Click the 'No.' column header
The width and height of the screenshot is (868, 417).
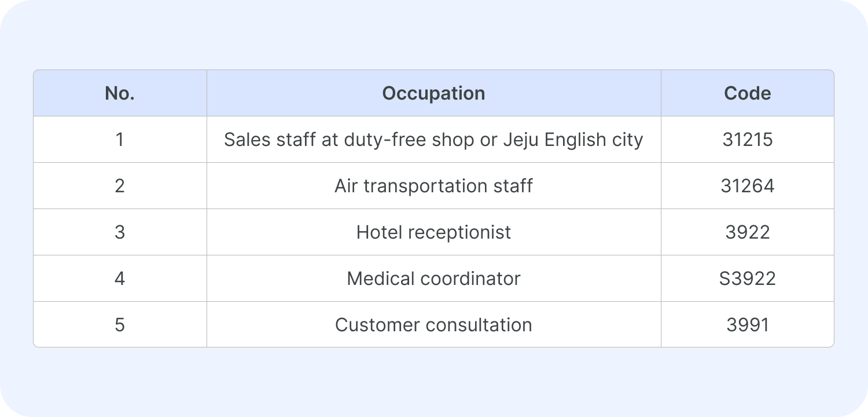point(120,93)
